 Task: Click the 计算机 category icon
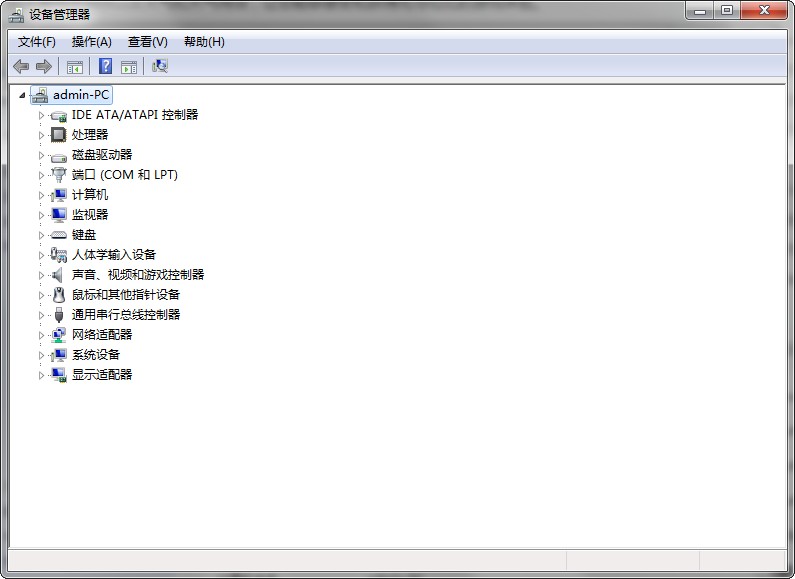(59, 195)
